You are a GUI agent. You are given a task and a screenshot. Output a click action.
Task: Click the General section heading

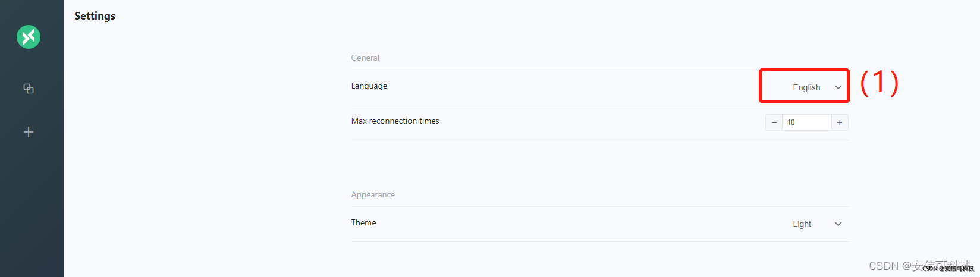(365, 58)
